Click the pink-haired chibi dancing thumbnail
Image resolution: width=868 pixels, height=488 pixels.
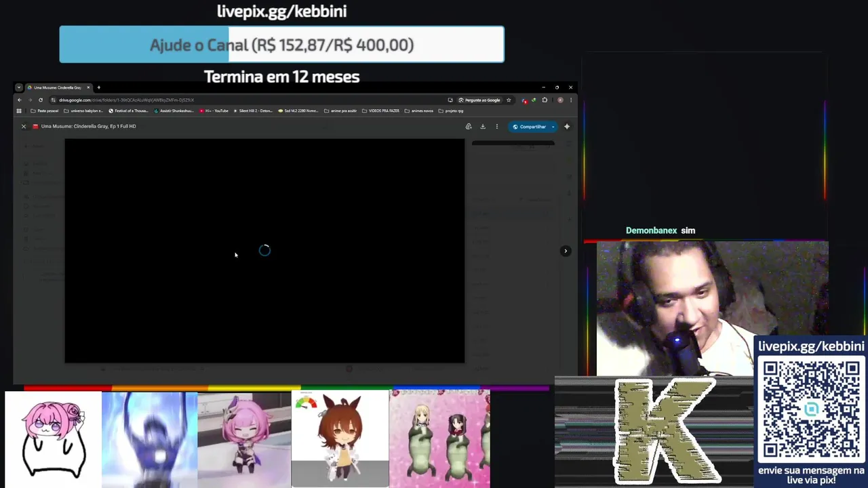pyautogui.click(x=244, y=439)
